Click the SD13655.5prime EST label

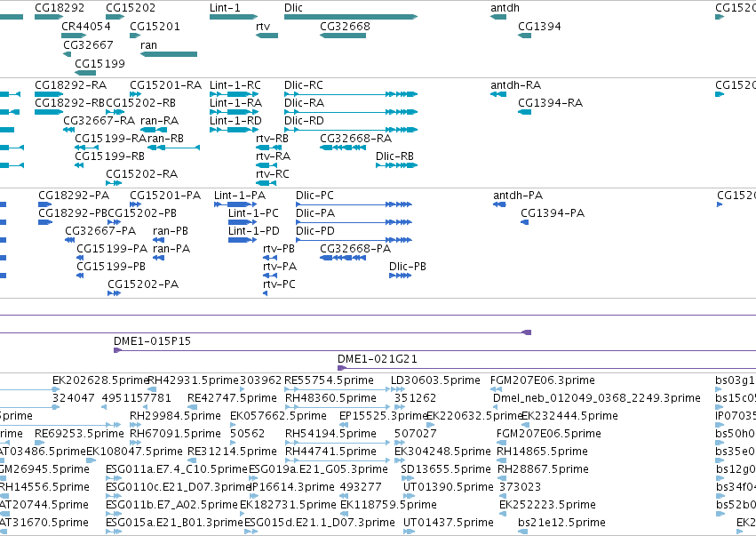click(x=445, y=469)
